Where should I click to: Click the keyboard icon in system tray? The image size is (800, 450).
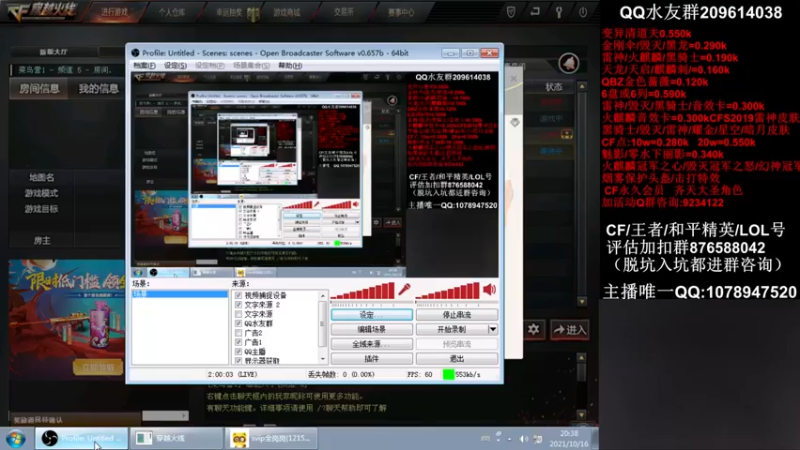[x=485, y=438]
